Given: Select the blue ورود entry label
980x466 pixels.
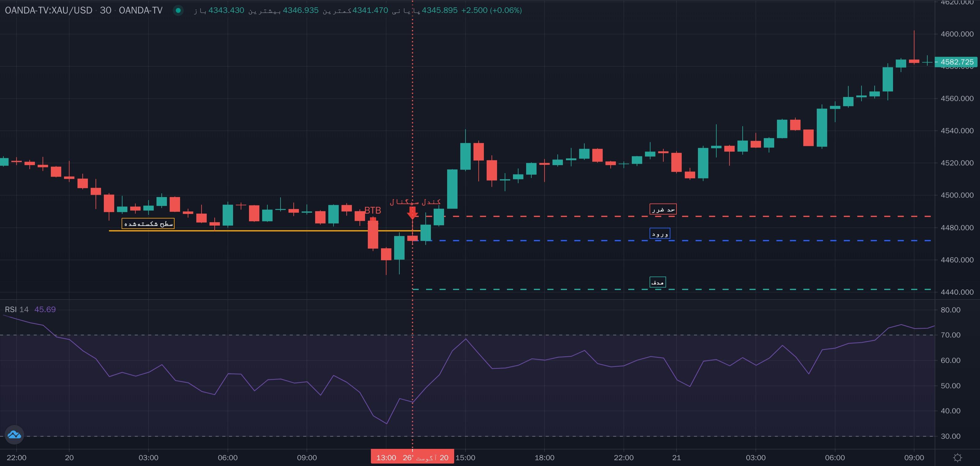Looking at the screenshot, I should point(660,233).
